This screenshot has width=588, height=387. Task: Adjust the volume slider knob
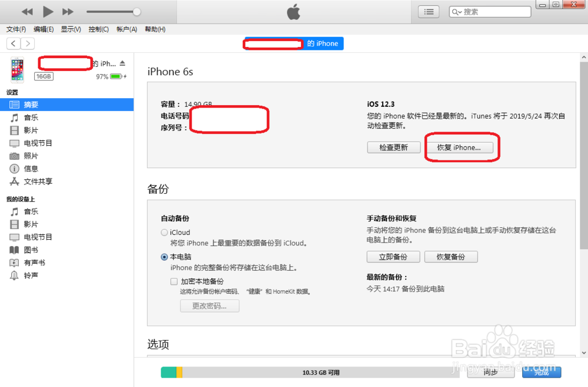137,12
